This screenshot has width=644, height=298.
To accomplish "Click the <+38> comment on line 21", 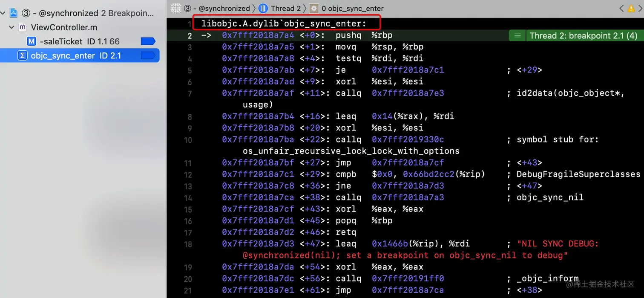I will point(529,290).
